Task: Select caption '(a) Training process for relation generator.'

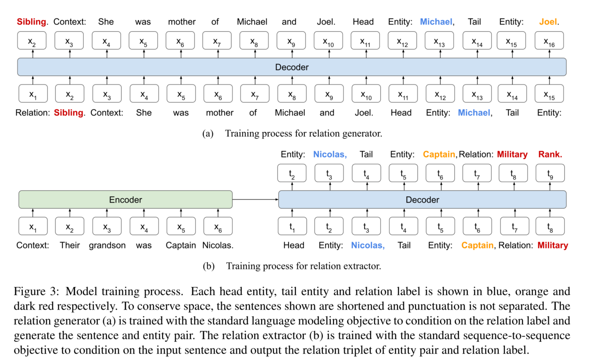Action: 292,134
